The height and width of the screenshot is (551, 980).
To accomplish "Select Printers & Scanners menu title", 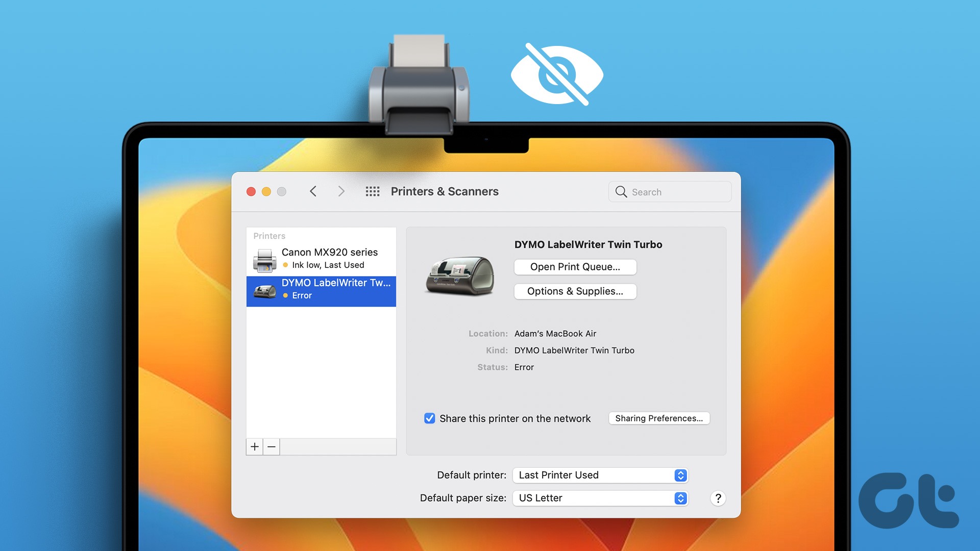I will click(x=444, y=191).
